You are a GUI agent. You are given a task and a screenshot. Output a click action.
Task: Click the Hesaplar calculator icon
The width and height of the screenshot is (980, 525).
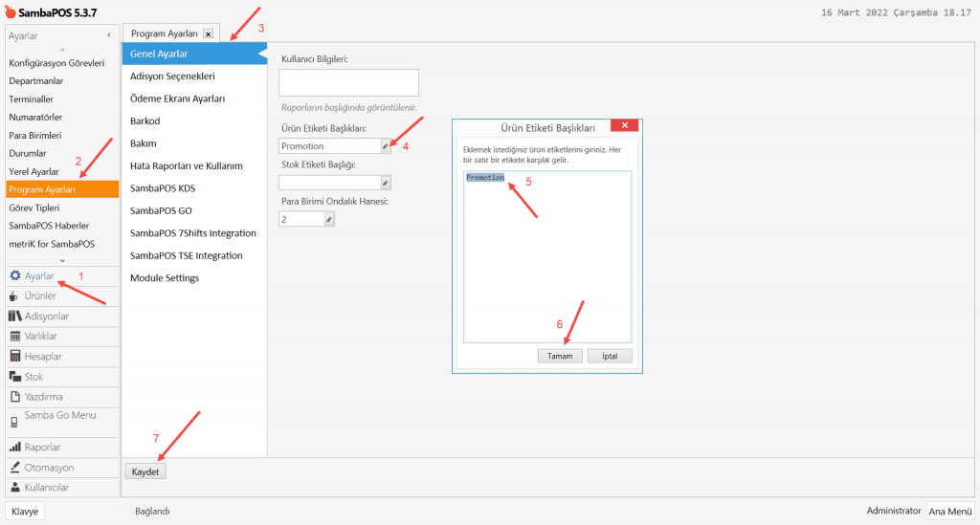15,357
